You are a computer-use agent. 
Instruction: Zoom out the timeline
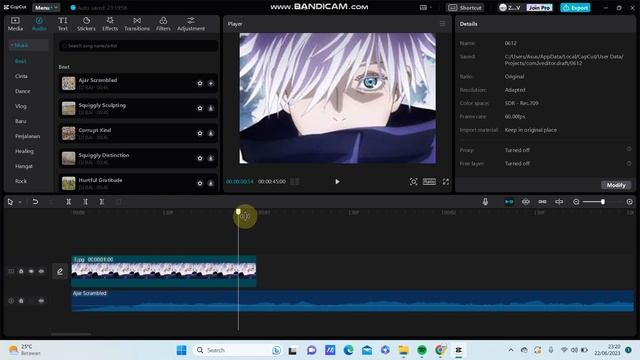tap(576, 202)
